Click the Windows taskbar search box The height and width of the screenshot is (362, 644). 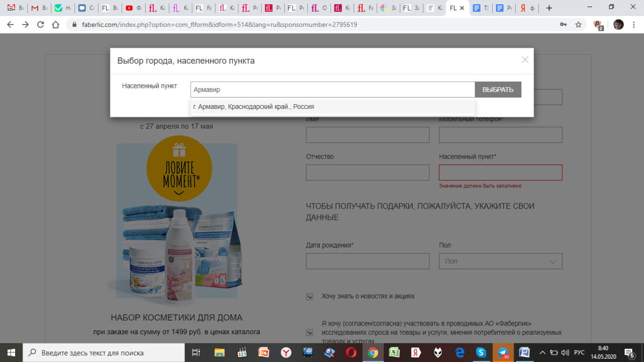point(104,352)
